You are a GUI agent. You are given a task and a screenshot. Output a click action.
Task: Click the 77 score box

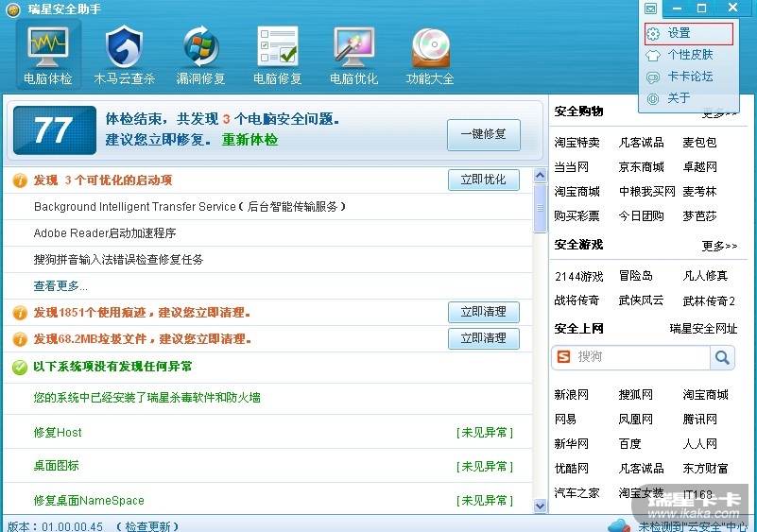coord(55,130)
